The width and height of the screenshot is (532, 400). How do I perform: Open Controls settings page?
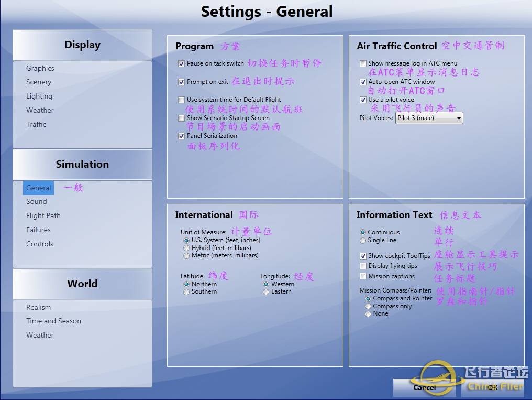point(39,244)
